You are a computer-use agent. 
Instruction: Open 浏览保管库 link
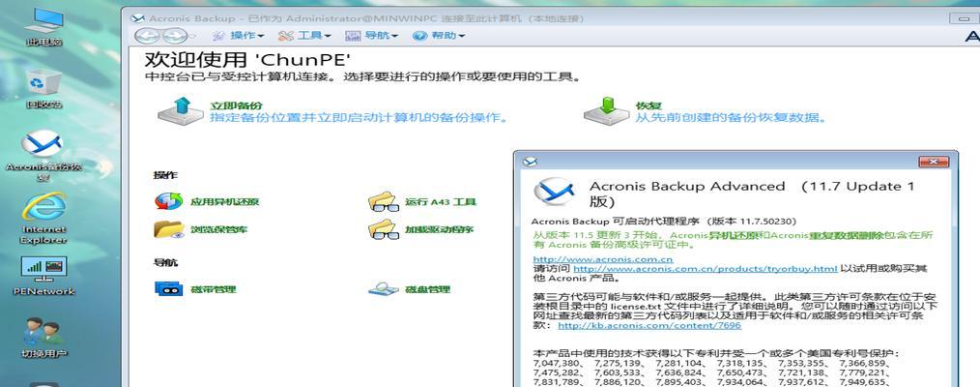pos(218,229)
